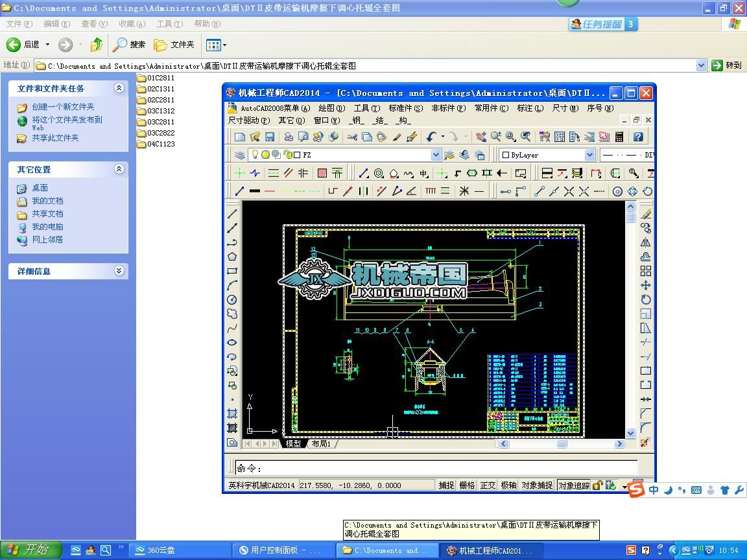This screenshot has width=747, height=560.
Task: Select the Erase modify tool
Action: (x=646, y=215)
